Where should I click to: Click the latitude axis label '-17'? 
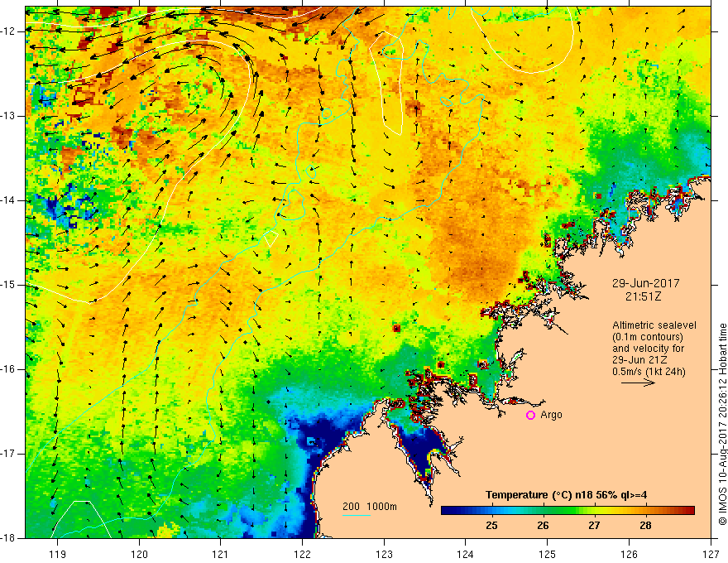(9, 454)
